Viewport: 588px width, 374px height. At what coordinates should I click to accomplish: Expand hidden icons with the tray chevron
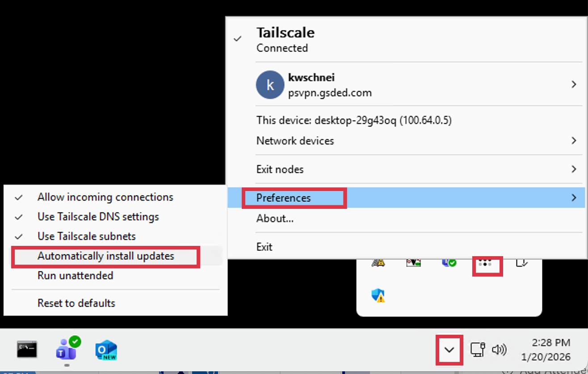[449, 350]
